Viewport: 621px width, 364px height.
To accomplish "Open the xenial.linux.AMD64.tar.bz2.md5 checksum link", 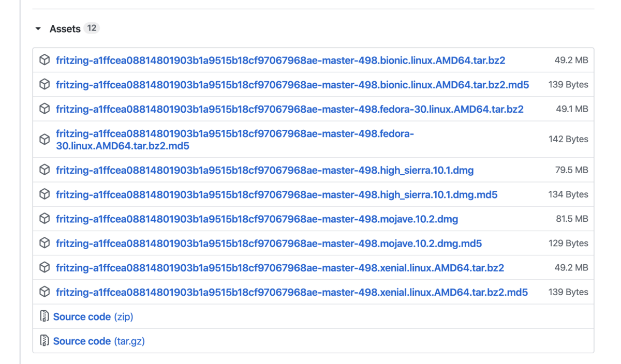I will [x=292, y=292].
